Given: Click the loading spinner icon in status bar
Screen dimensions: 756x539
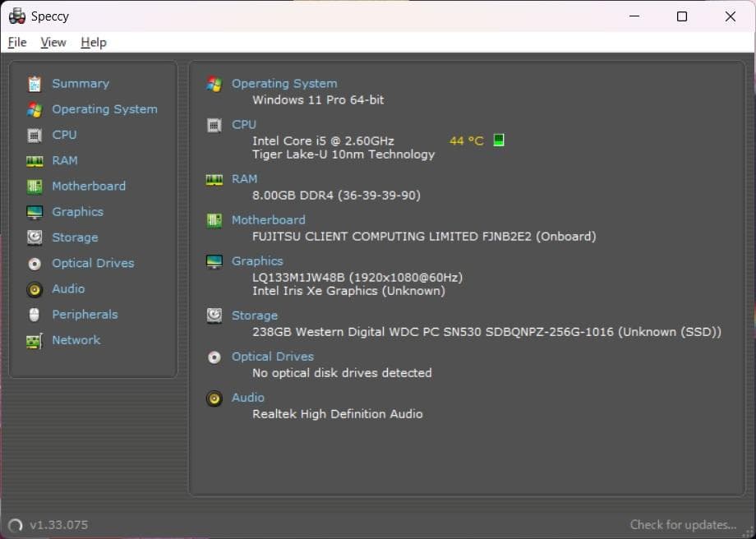Looking at the screenshot, I should (x=16, y=525).
